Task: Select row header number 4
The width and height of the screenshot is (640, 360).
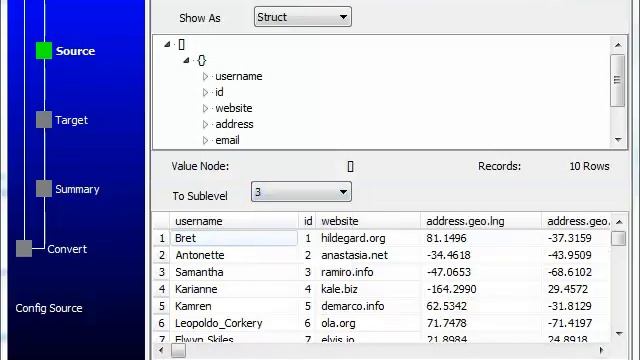Action: coord(162,289)
